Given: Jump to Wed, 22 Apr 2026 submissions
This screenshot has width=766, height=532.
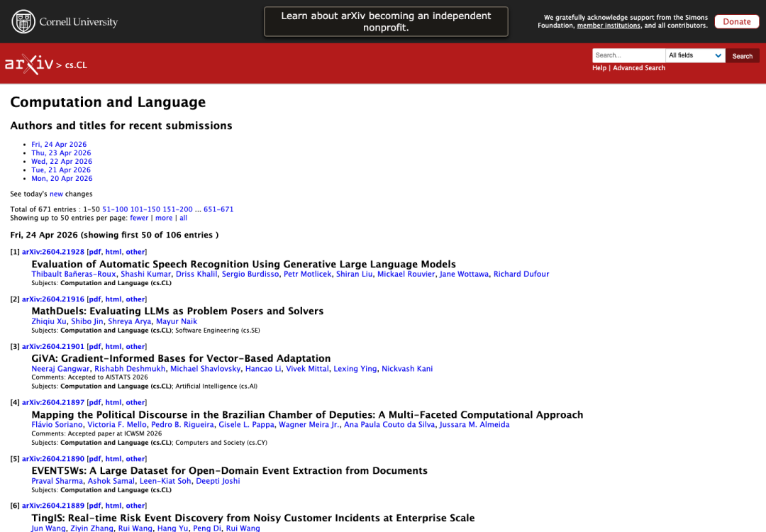Looking at the screenshot, I should 62,161.
